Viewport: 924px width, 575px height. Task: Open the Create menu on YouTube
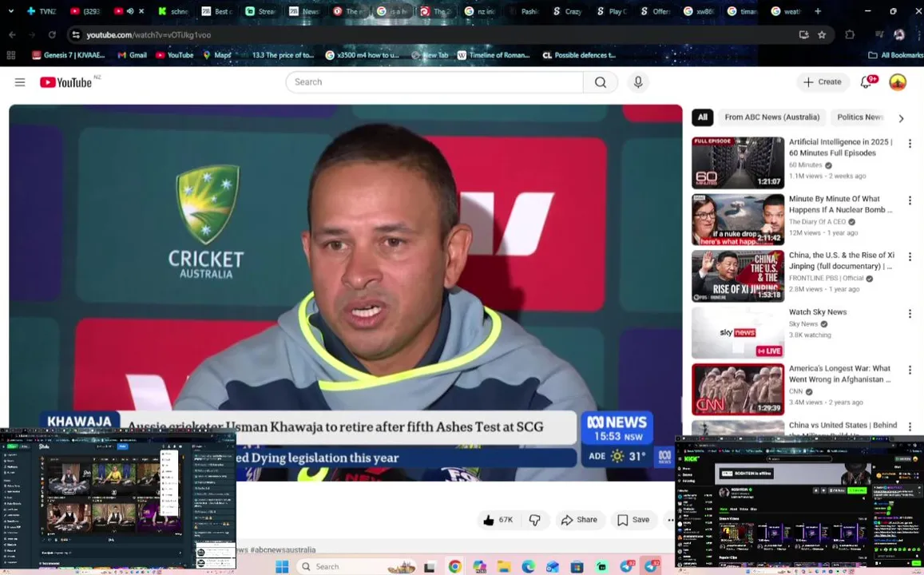tap(823, 82)
